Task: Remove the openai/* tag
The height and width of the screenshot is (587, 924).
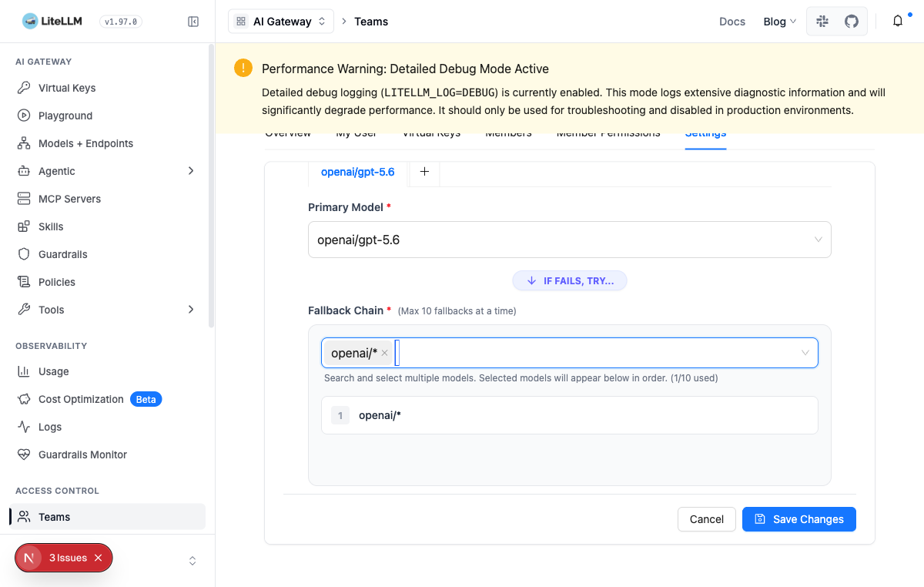Action: [384, 353]
